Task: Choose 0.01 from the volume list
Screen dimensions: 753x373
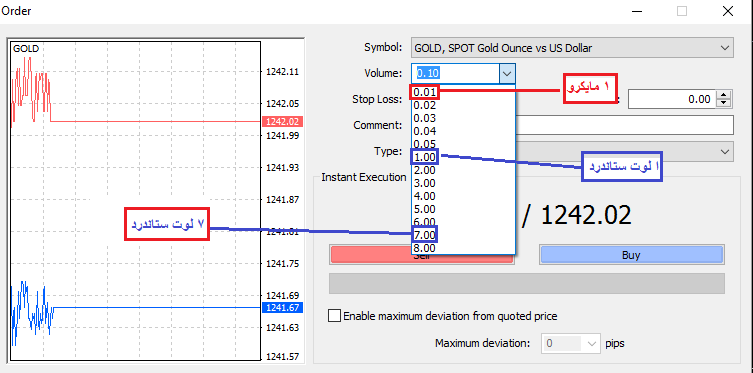Action: (425, 92)
